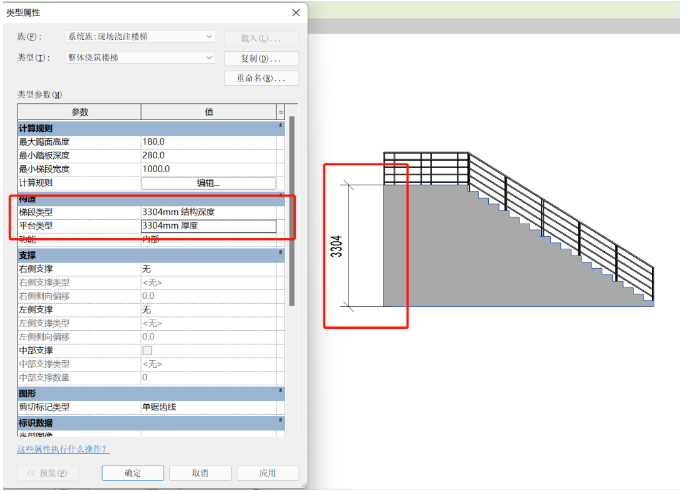Click the 预览 preview button
The image size is (688, 491).
(47, 473)
